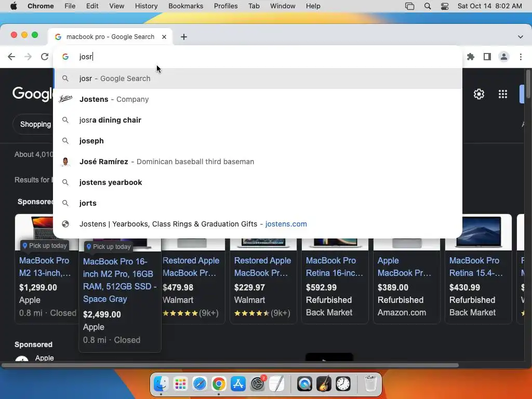Open a new tab with plus button
Image resolution: width=532 pixels, height=399 pixels.
184,37
